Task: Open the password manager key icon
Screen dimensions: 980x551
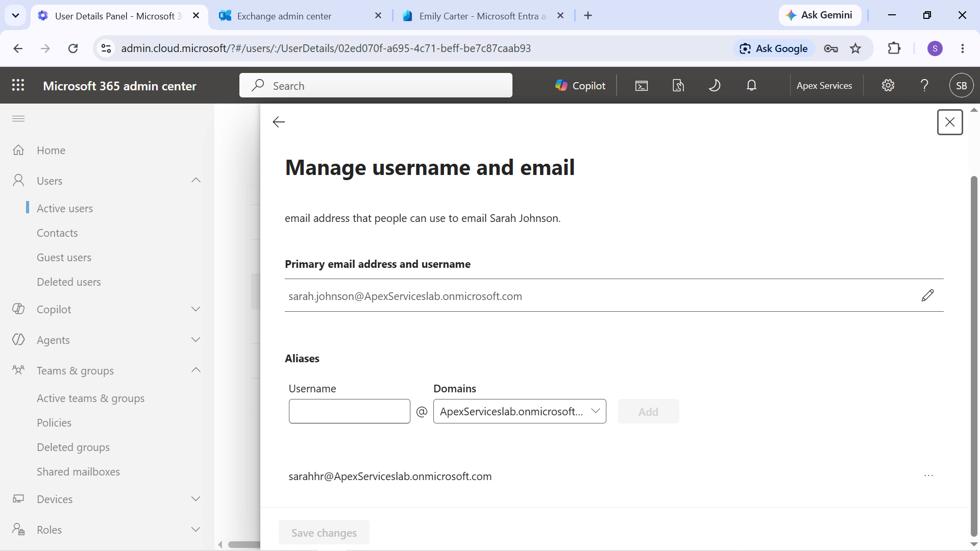Action: tap(831, 48)
